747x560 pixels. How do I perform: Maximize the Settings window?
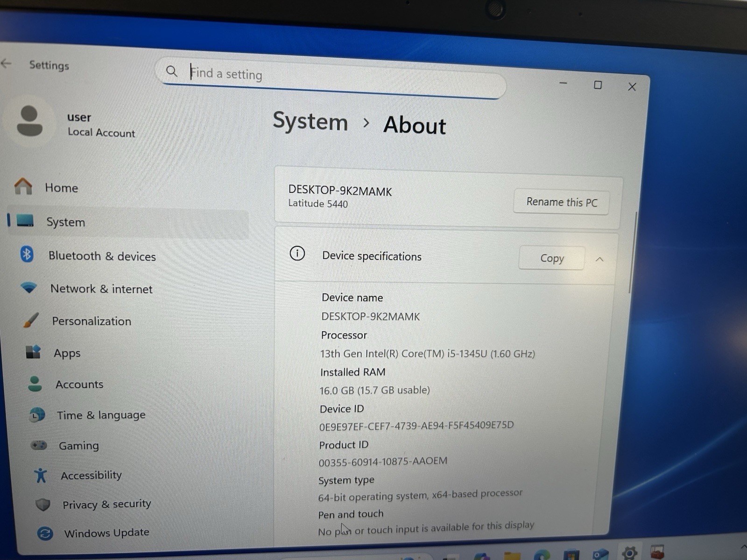click(x=598, y=85)
